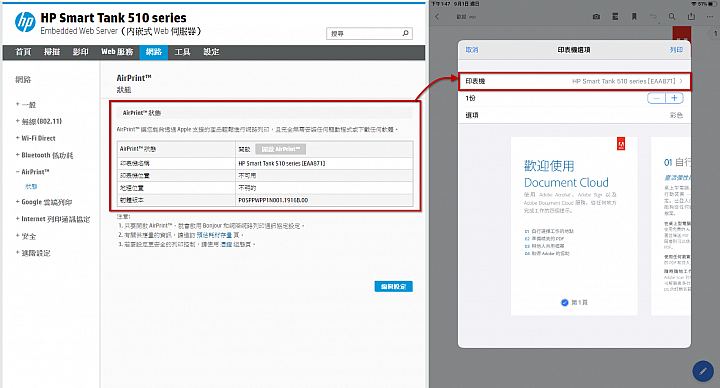This screenshot has height=388, width=720.
Task: Click the HP logo in the header
Action: click(25, 22)
